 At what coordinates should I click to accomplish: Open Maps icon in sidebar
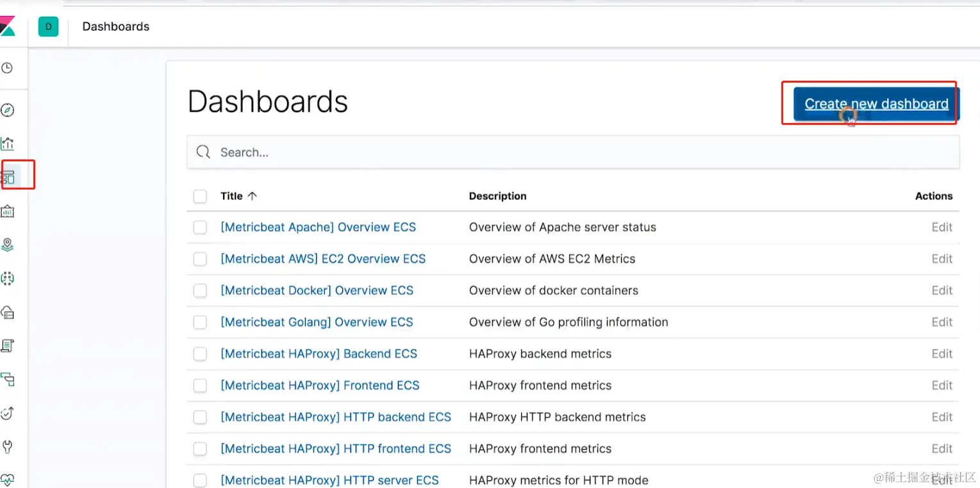pyautogui.click(x=7, y=245)
